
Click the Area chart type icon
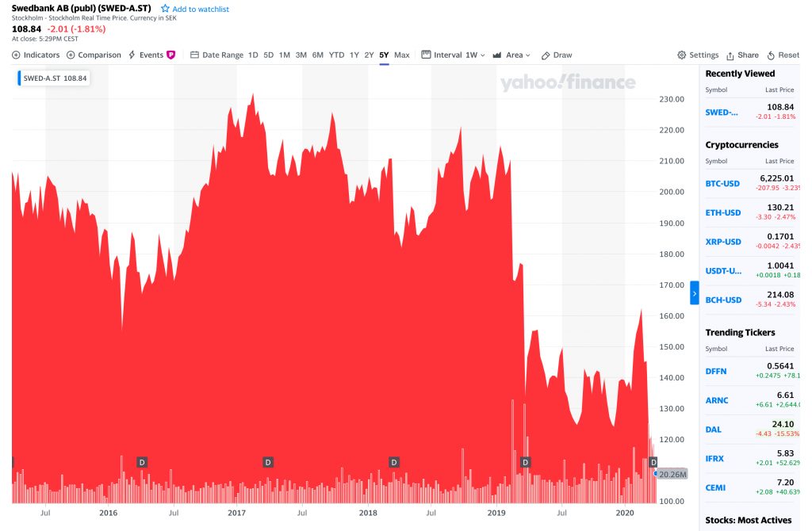[497, 55]
